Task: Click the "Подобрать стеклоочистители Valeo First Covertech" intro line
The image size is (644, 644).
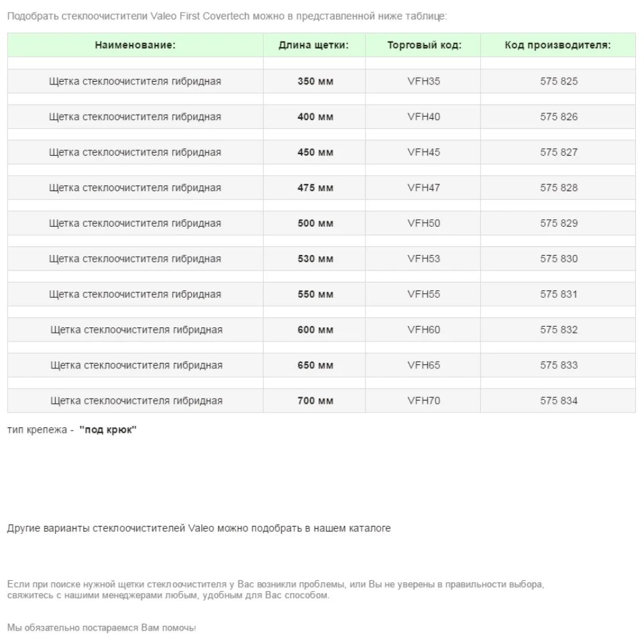Action: point(227,15)
